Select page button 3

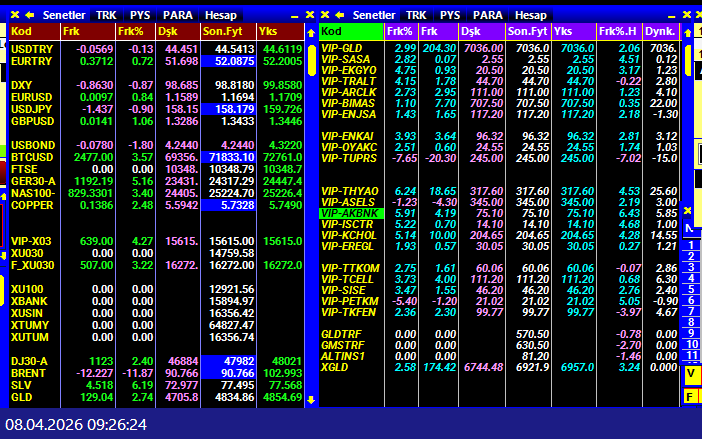(x=691, y=267)
